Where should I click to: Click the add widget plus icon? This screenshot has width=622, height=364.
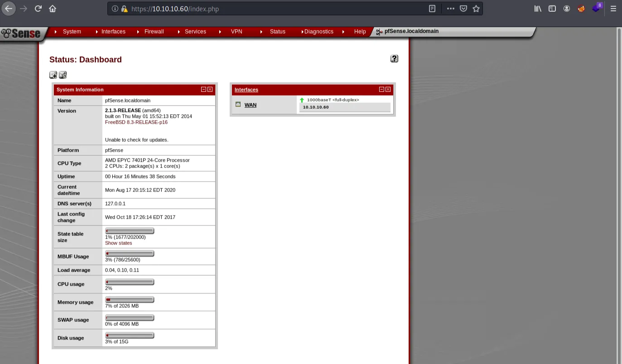(53, 75)
